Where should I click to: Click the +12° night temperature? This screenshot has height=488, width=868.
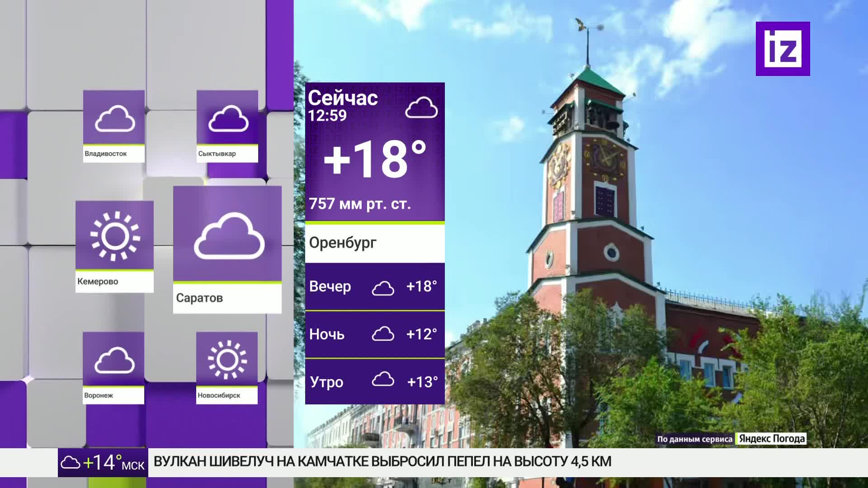click(x=421, y=334)
